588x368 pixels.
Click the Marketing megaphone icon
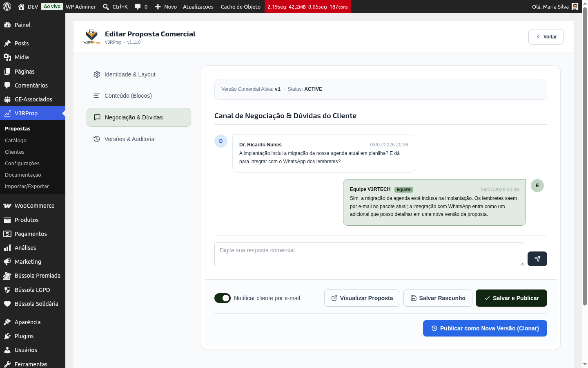pos(7,262)
